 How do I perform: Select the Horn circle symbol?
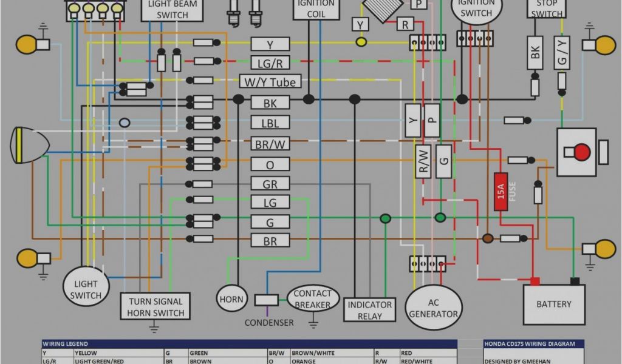click(231, 299)
